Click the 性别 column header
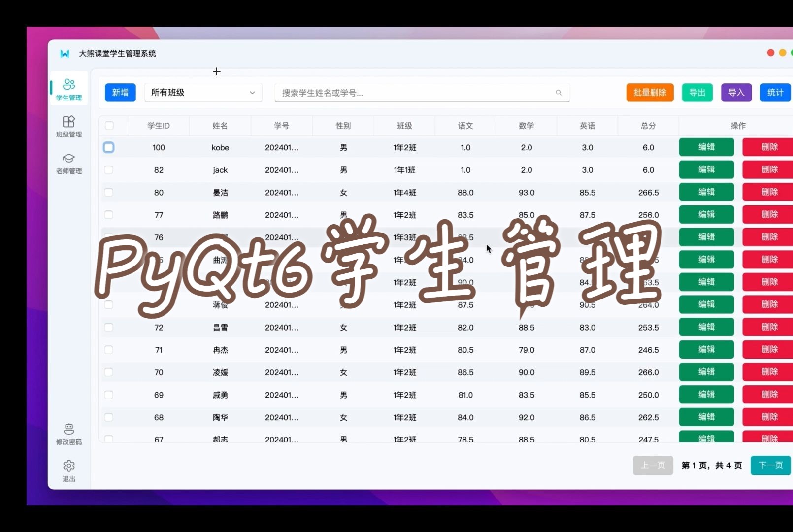 coord(343,126)
